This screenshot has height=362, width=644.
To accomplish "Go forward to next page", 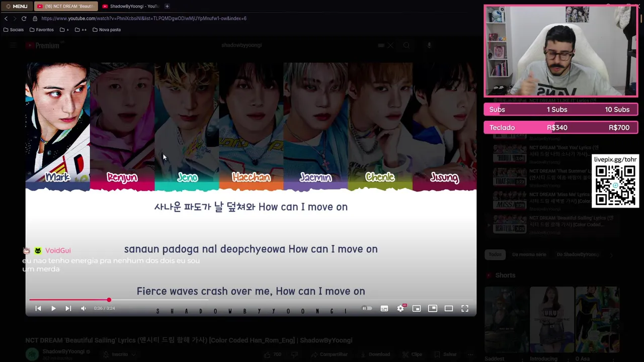I will 15,19.
